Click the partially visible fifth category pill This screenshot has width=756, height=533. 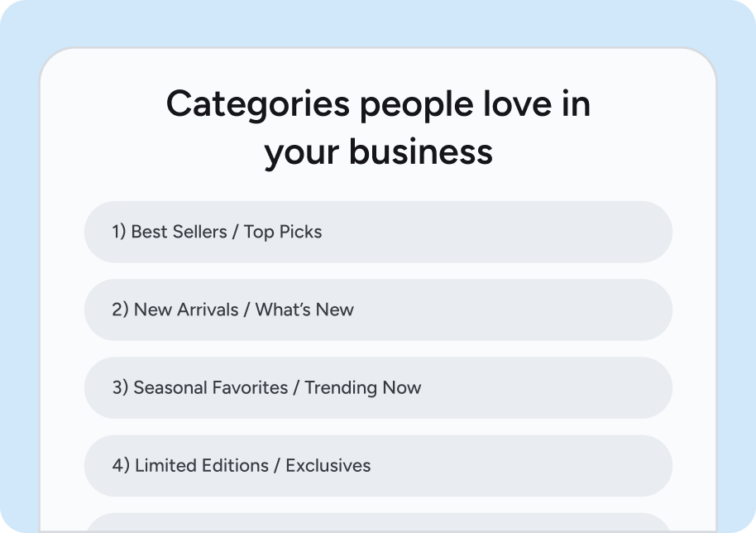[x=378, y=523]
